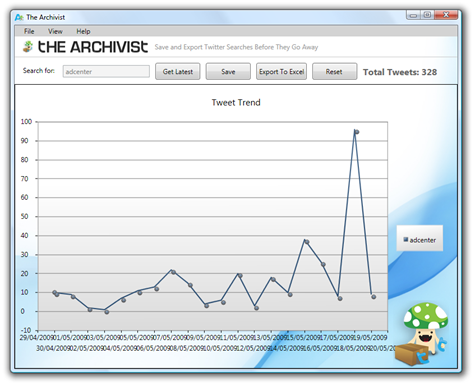The width and height of the screenshot is (475, 386).
Task: Click the Reset button
Action: click(x=334, y=72)
